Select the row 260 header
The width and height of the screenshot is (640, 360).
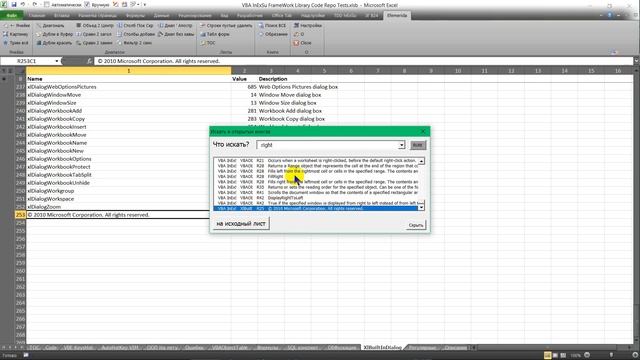[x=20, y=271]
